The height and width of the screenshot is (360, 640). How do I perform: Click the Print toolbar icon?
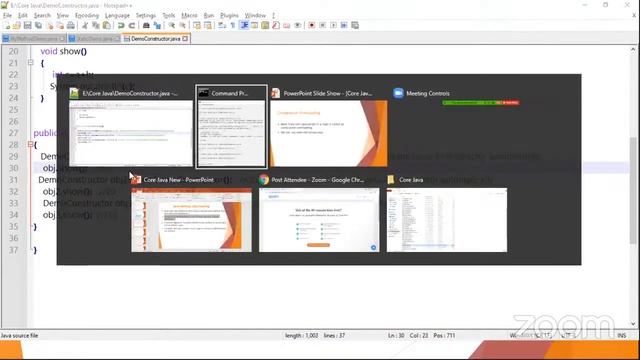(71, 25)
